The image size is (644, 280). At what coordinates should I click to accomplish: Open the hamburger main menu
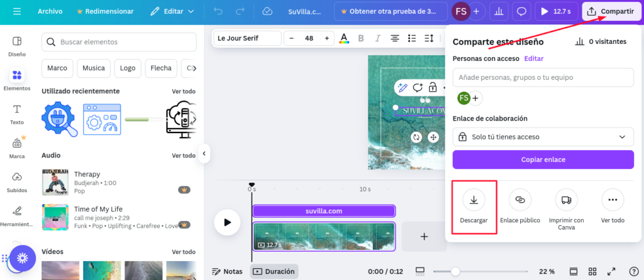tap(17, 11)
